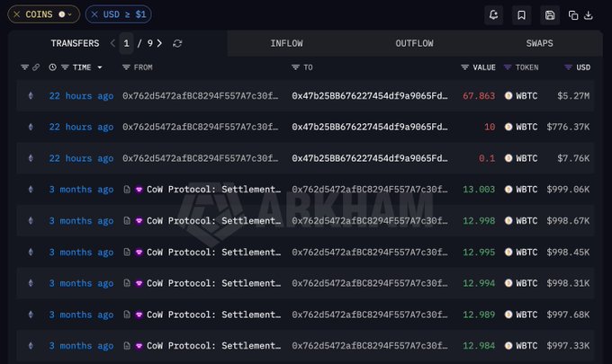
Task: Click WBTC token icon in $5.27M row
Action: click(508, 95)
